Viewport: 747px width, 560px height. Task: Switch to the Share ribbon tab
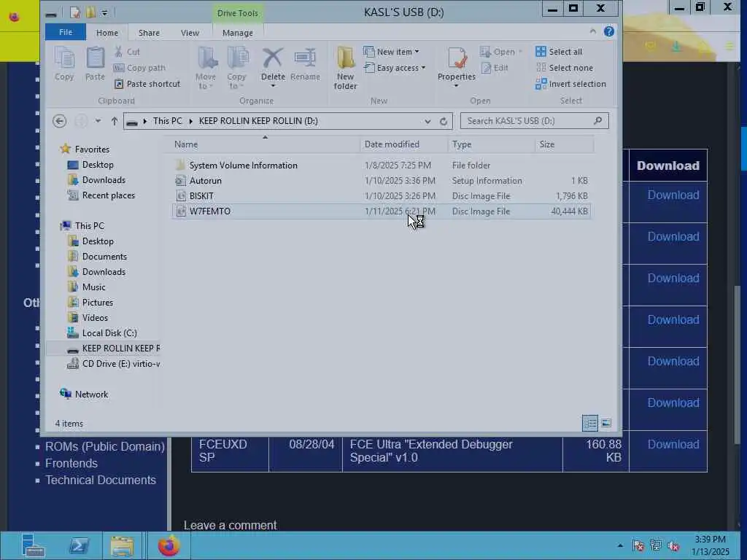point(149,33)
